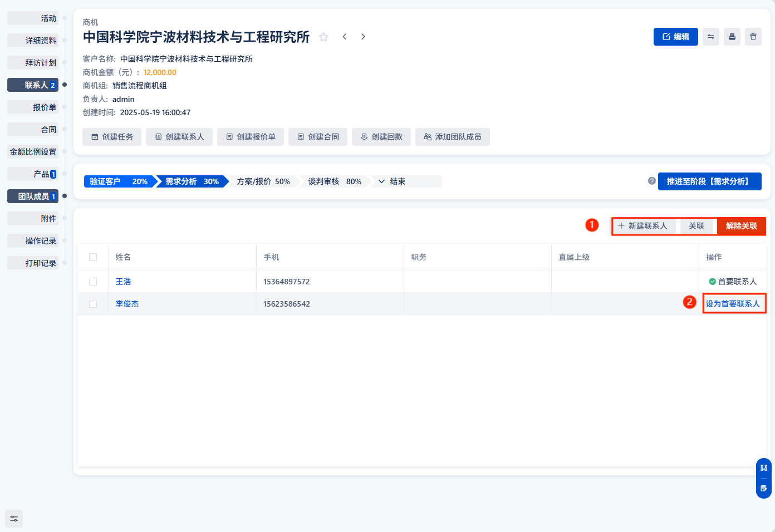Screen dimensions: 775x532
Task: Set 李俊杰 as primary contact link
Action: click(x=733, y=304)
